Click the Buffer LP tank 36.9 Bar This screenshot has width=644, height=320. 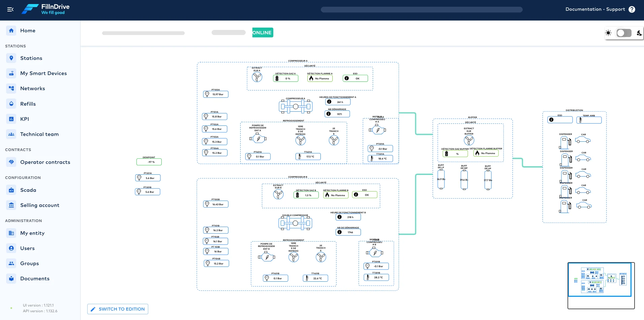(x=441, y=179)
